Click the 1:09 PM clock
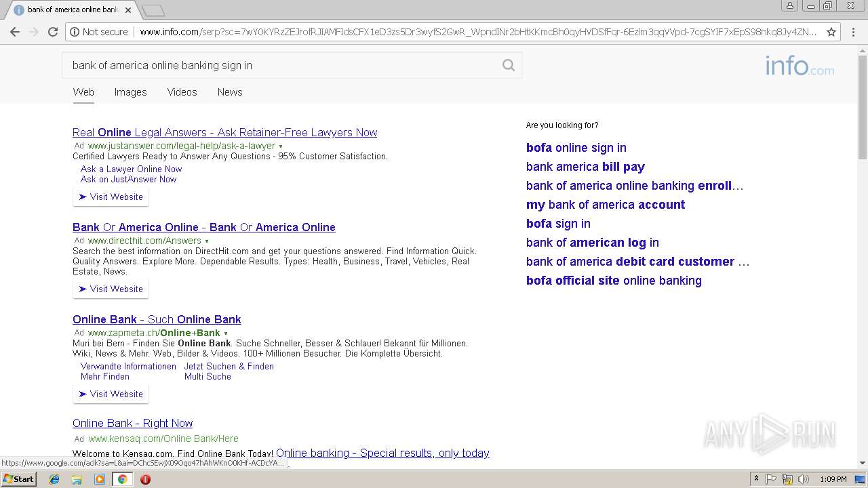Image resolution: width=868 pixels, height=488 pixels. pyautogui.click(x=833, y=479)
